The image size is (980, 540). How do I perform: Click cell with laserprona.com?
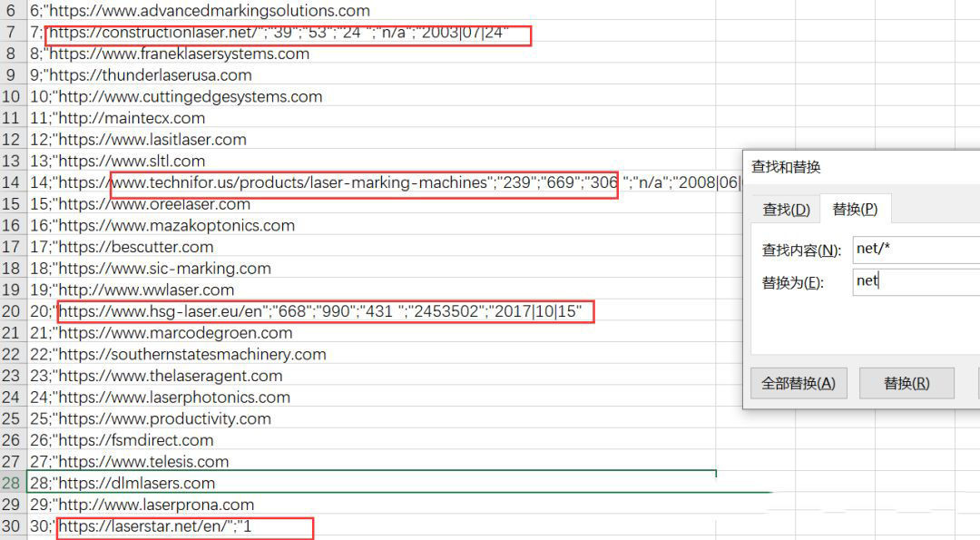click(x=372, y=504)
